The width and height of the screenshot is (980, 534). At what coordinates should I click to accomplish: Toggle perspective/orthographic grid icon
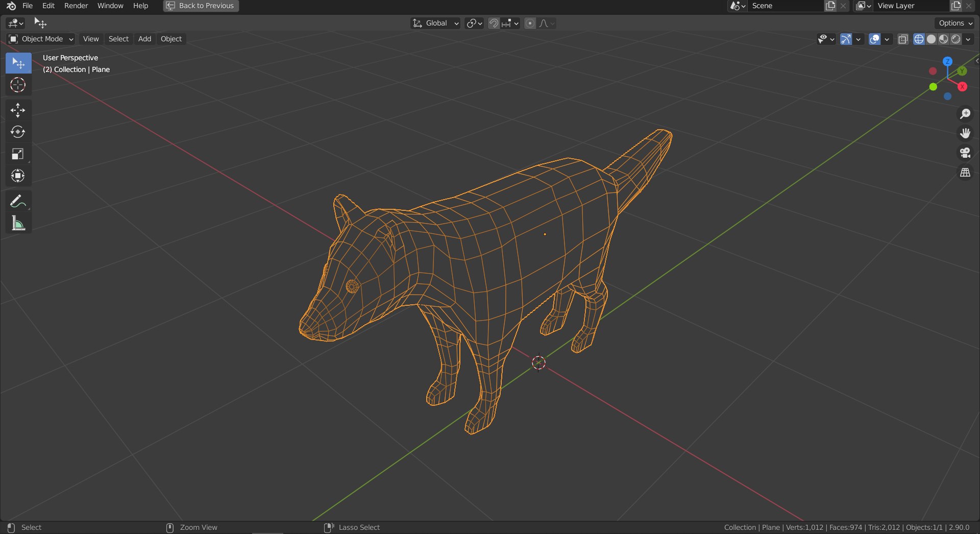[965, 173]
